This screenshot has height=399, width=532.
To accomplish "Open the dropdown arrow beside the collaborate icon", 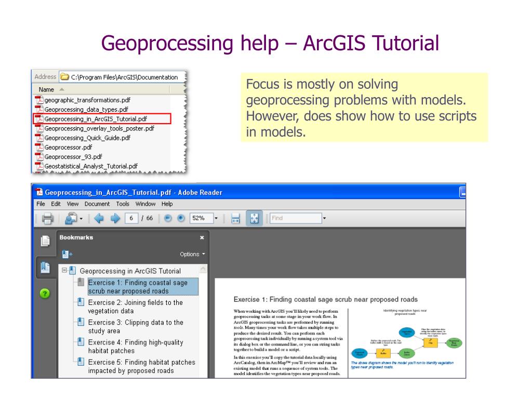I will pyautogui.click(x=81, y=219).
